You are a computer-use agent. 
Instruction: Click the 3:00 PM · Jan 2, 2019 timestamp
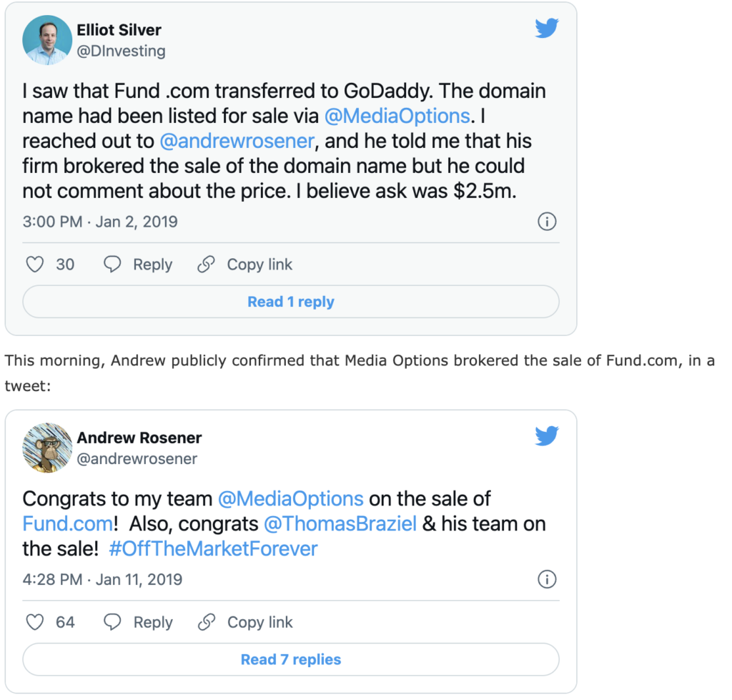(x=100, y=222)
